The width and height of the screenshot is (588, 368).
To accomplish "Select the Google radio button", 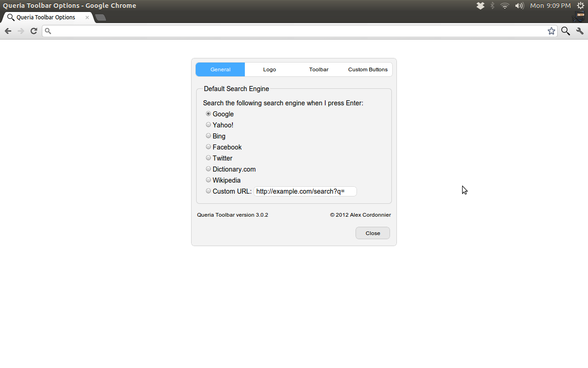I will pos(209,114).
